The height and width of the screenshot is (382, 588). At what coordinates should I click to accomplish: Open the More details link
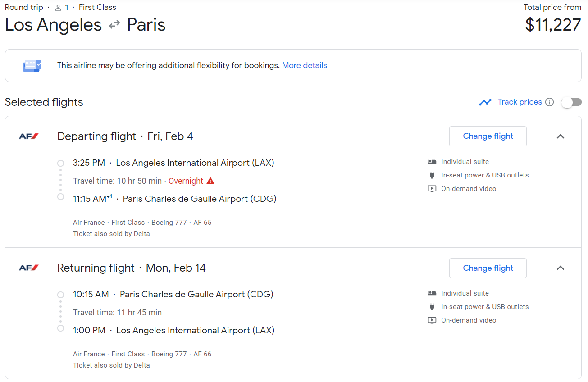[305, 65]
